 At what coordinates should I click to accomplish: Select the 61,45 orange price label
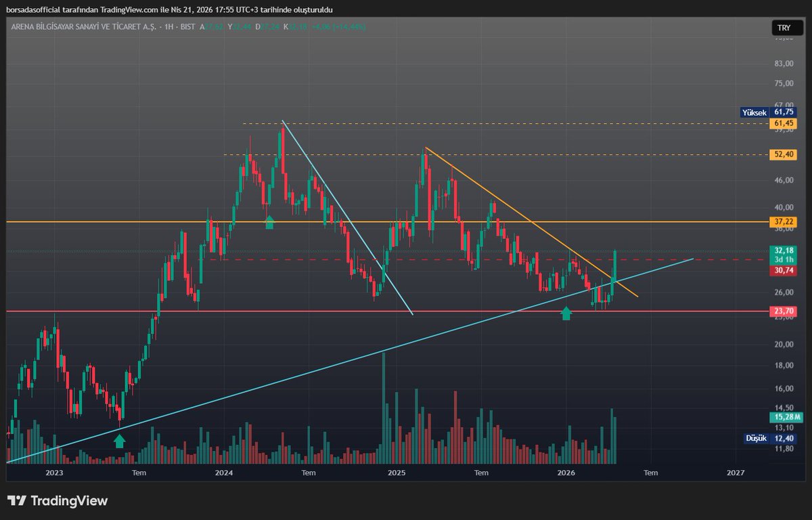(784, 123)
